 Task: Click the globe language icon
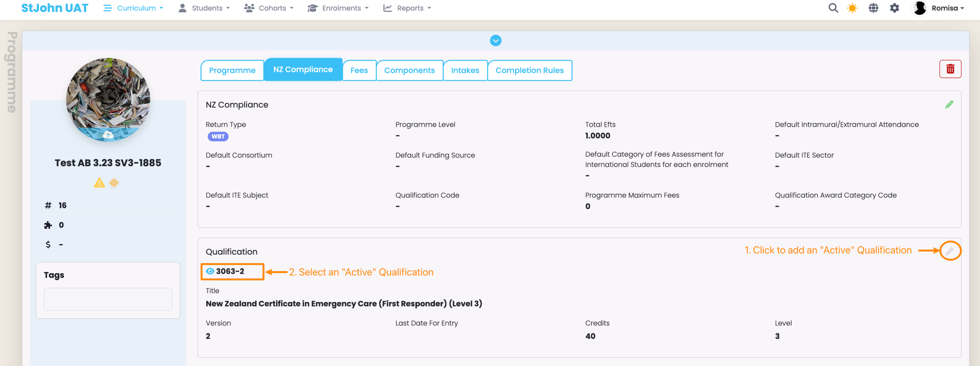pyautogui.click(x=873, y=8)
